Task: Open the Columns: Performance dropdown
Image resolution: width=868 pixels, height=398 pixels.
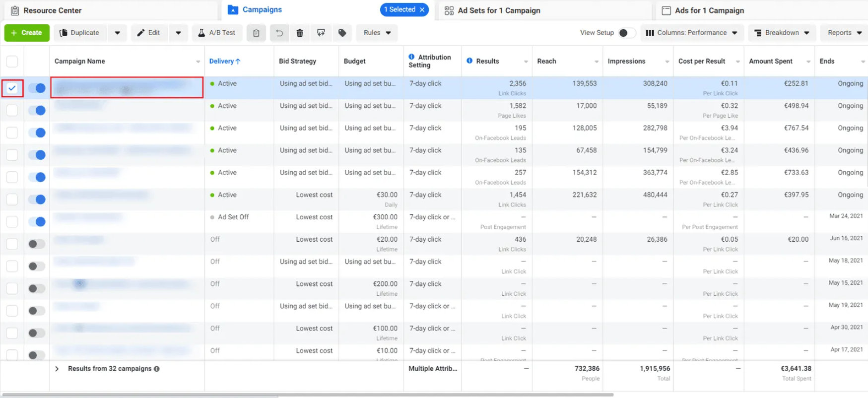Action: click(691, 33)
